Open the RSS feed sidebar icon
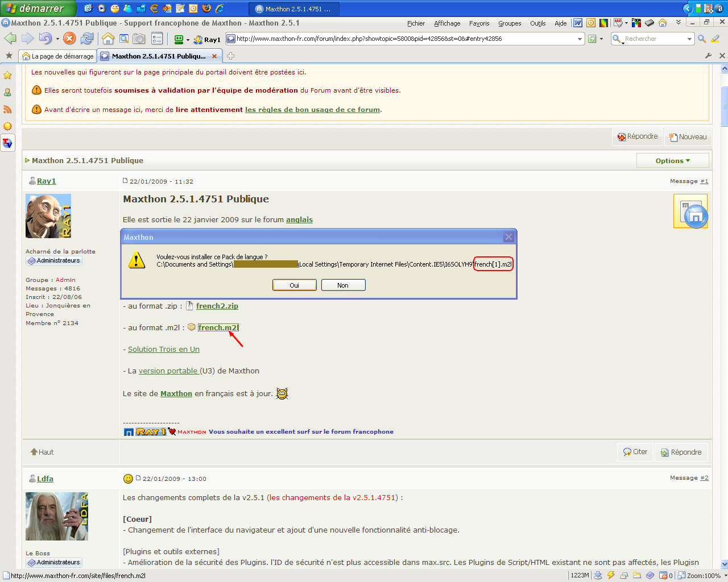The image size is (728, 582). coord(7,109)
